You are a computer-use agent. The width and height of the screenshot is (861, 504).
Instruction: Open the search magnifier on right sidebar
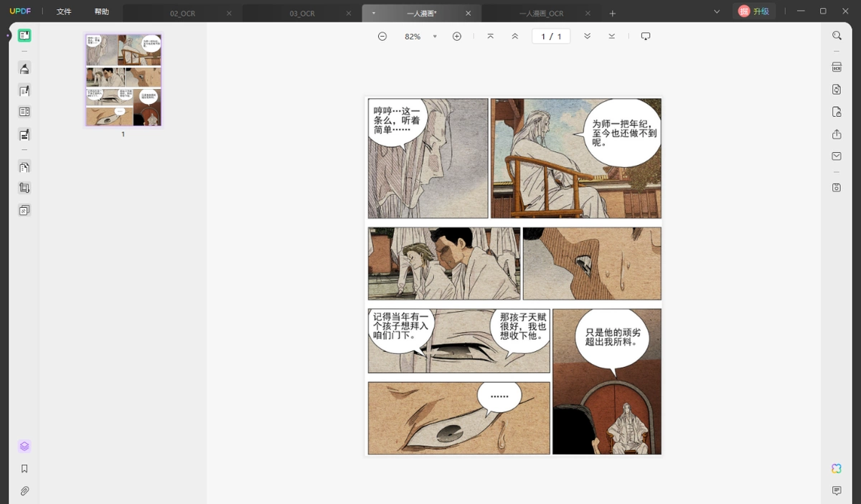[837, 36]
